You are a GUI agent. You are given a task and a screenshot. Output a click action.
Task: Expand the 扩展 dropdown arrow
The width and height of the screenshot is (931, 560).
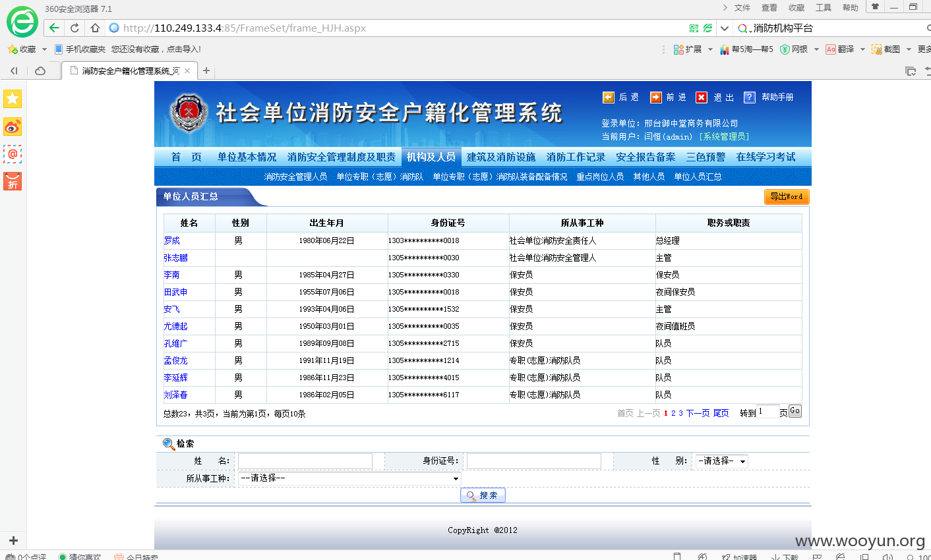pos(710,49)
